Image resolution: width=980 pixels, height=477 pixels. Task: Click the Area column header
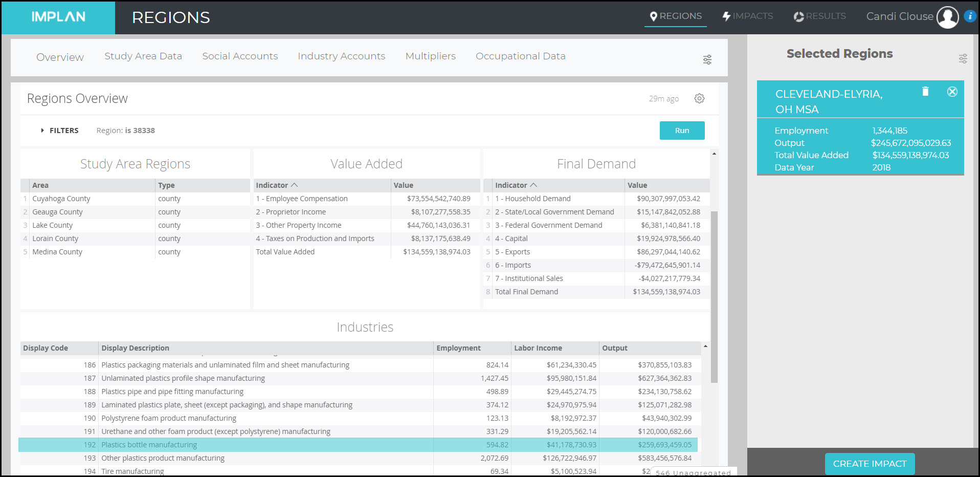point(93,185)
